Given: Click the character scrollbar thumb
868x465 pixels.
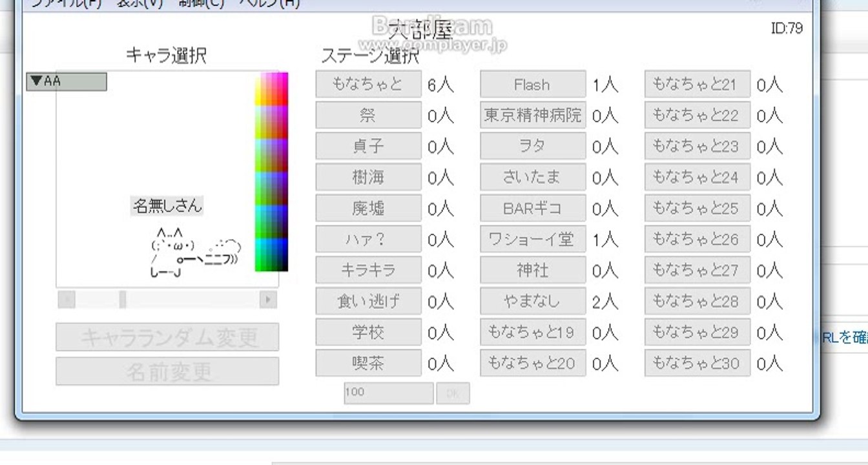Looking at the screenshot, I should pyautogui.click(x=123, y=299).
